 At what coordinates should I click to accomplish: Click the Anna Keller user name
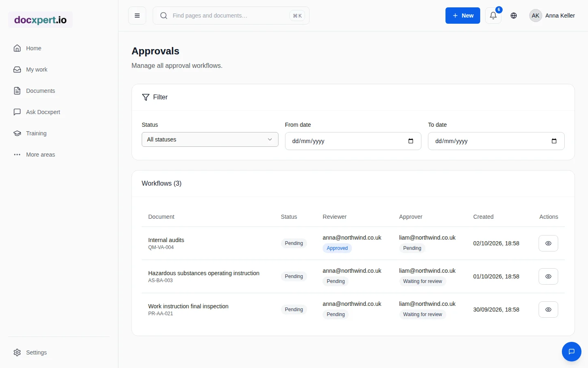(x=560, y=16)
